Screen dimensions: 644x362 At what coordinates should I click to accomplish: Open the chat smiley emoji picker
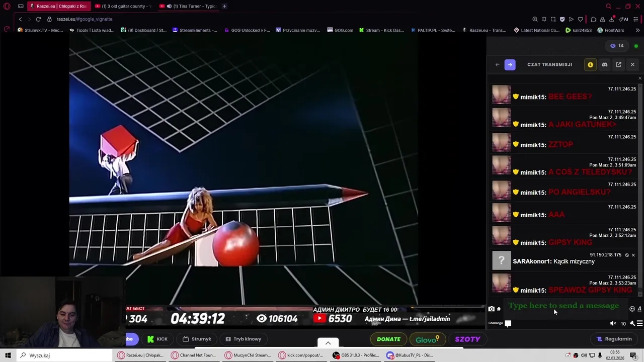pyautogui.click(x=632, y=309)
